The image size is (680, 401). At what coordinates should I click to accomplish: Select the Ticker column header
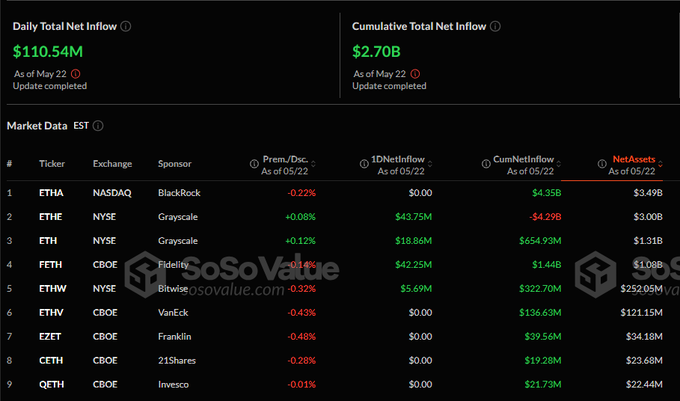click(52, 163)
